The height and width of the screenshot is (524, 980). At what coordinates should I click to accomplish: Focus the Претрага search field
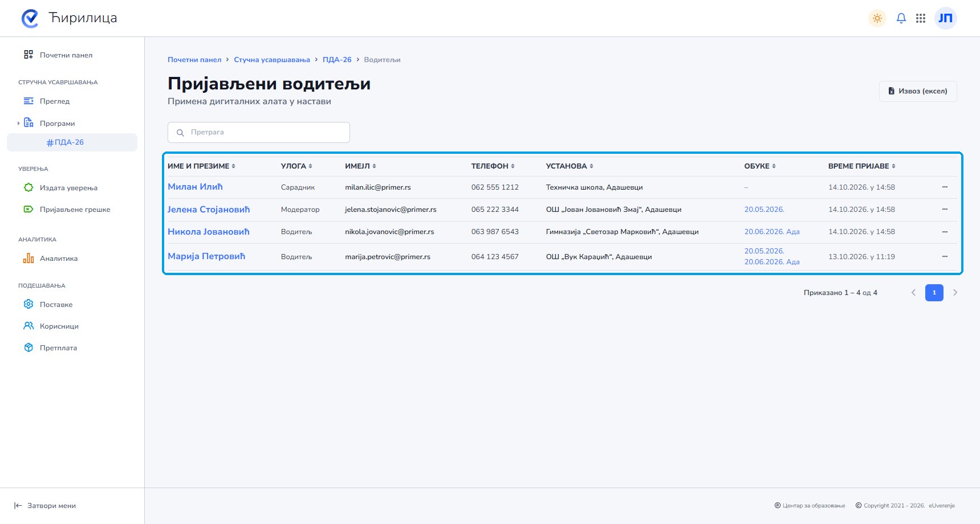point(259,132)
